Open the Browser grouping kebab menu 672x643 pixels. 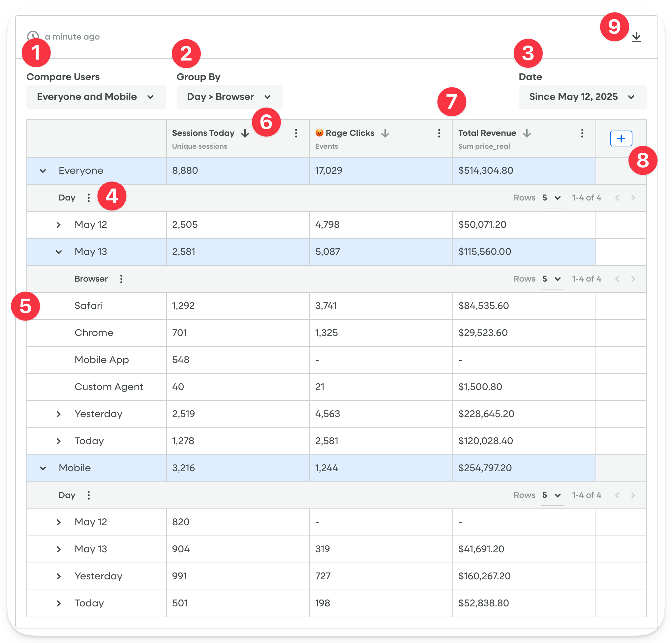121,279
